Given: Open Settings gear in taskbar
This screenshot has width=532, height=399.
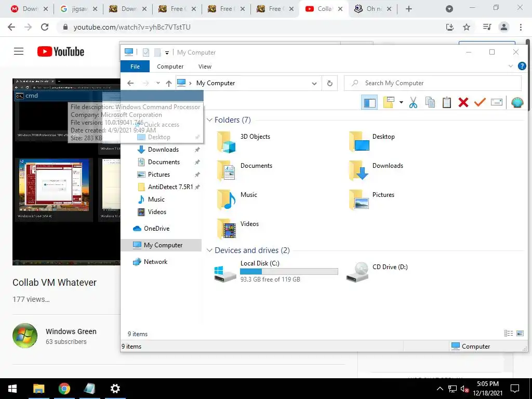Looking at the screenshot, I should (x=115, y=389).
